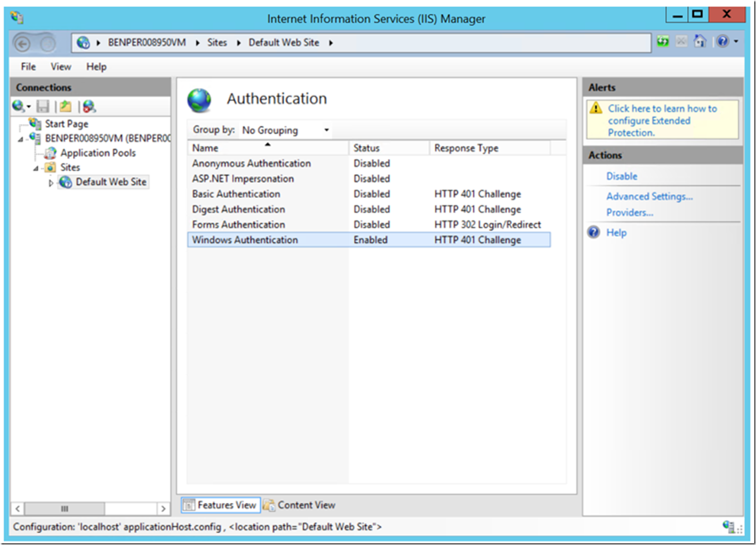Collapse the Sites tree node
The image size is (756, 545).
[35, 168]
